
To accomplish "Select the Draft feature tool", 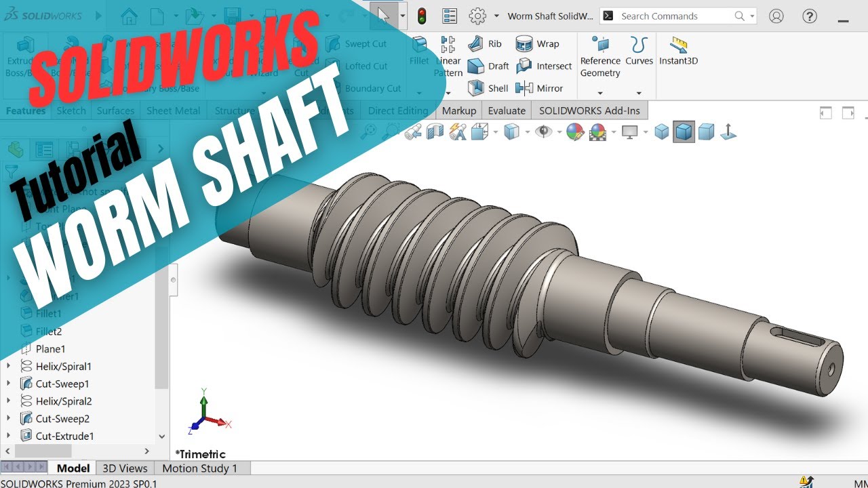I will coord(488,66).
